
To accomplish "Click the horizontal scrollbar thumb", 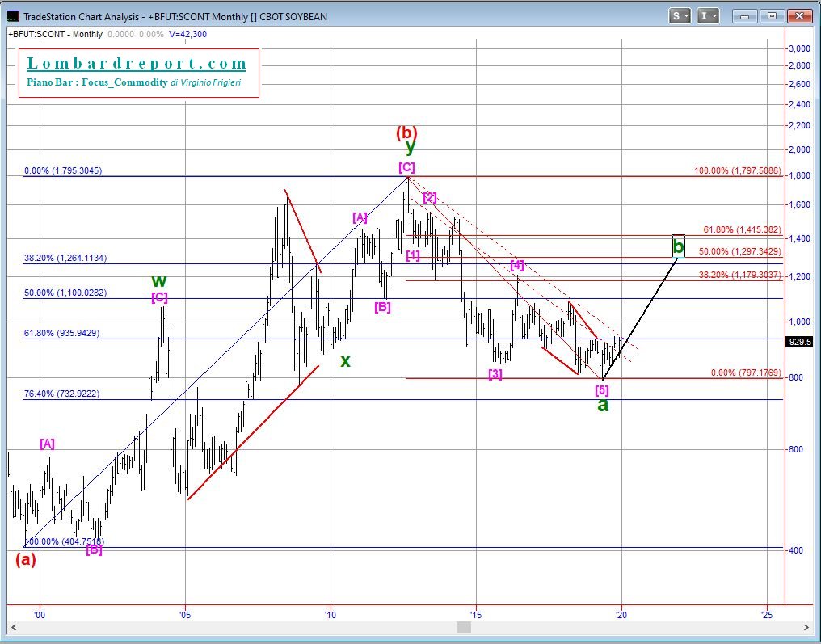I will [465, 628].
